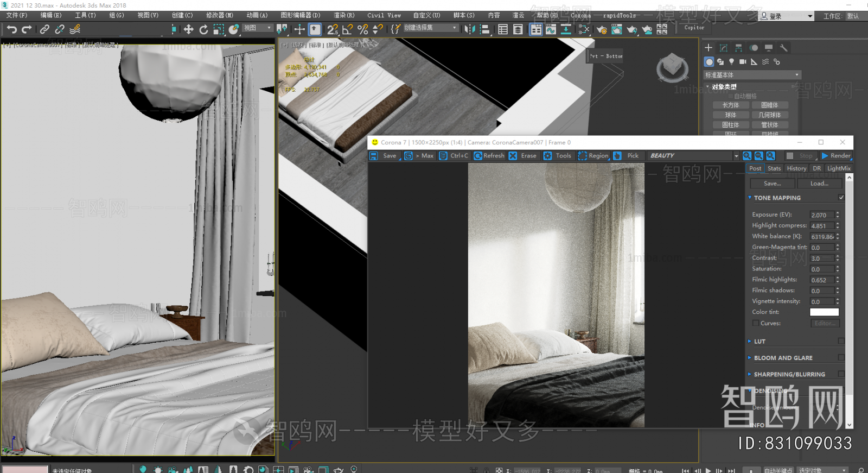Enable the Curves checkbox
Screen dimensions: 868x473
coord(756,323)
